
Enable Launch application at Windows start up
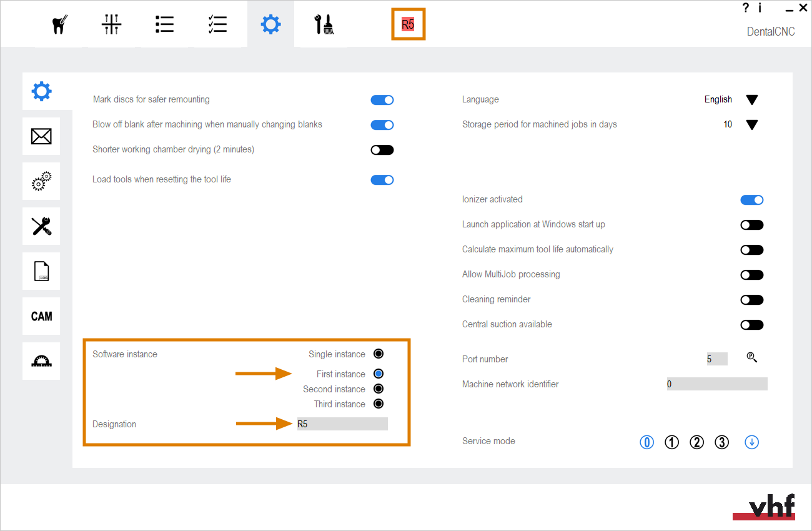pyautogui.click(x=752, y=225)
